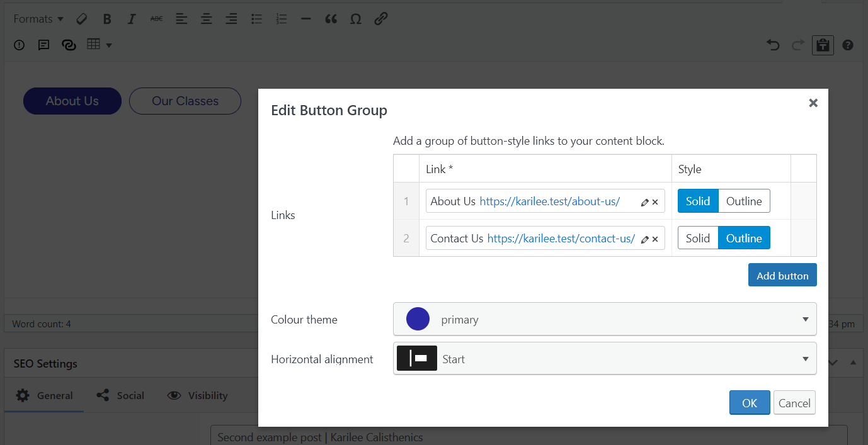868x445 pixels.
Task: Align text left
Action: pyautogui.click(x=181, y=19)
